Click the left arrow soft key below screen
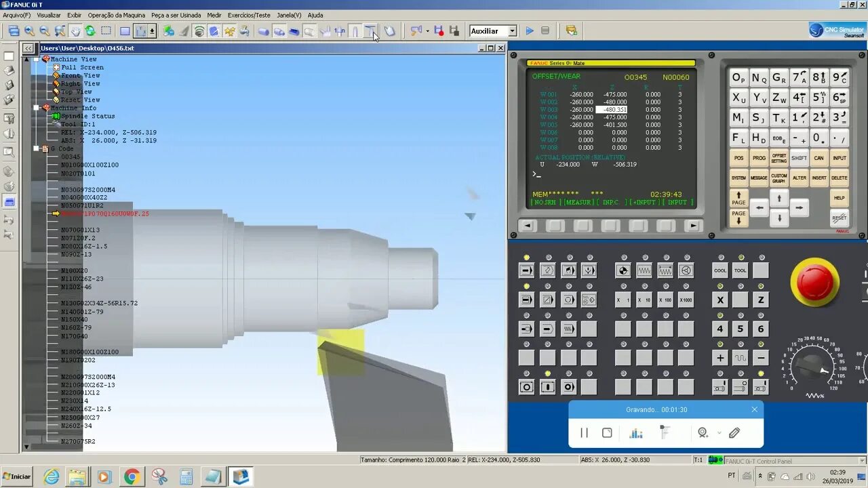Image resolution: width=868 pixels, height=488 pixels. pos(527,226)
